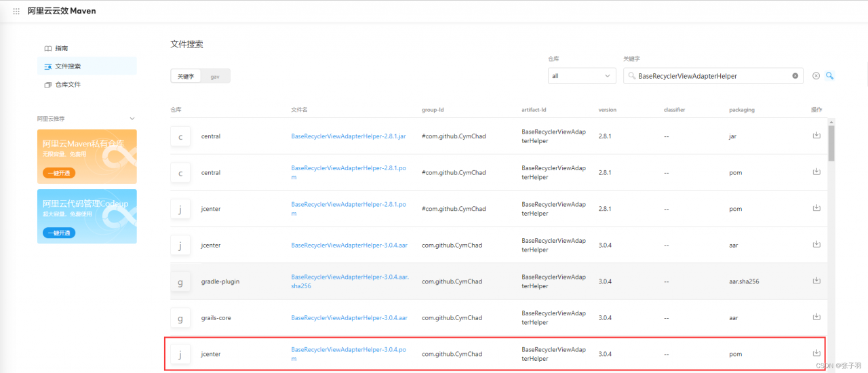Download the grails-core 3.0.4 aar file
Viewport: 868px width, 373px height.
coord(816,316)
